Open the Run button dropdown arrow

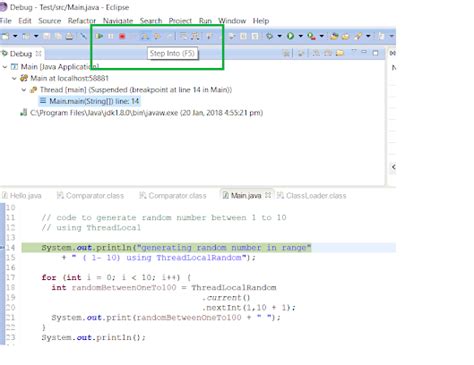point(300,36)
